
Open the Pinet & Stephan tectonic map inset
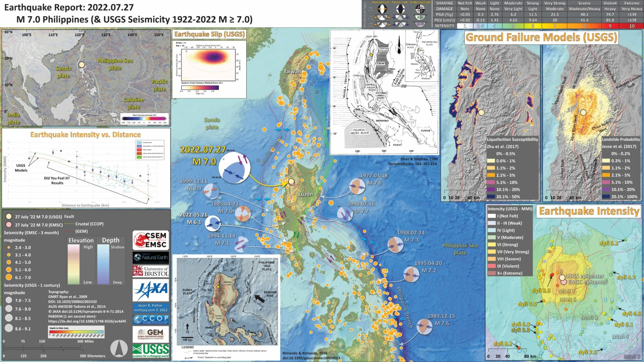(x=384, y=92)
